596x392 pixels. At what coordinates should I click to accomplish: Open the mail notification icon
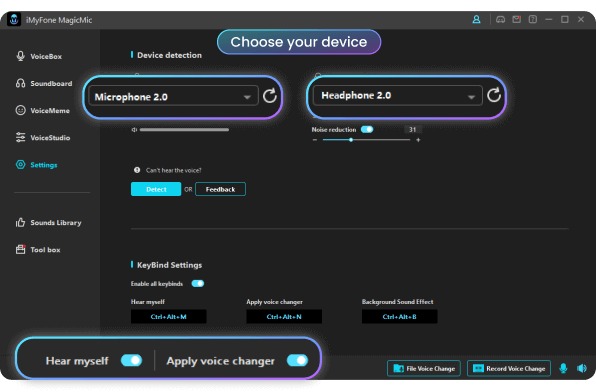click(x=517, y=19)
